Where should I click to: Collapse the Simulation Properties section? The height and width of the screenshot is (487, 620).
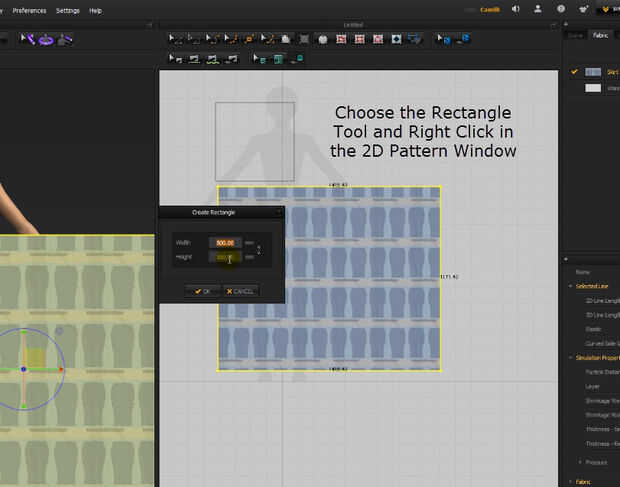pyautogui.click(x=570, y=357)
